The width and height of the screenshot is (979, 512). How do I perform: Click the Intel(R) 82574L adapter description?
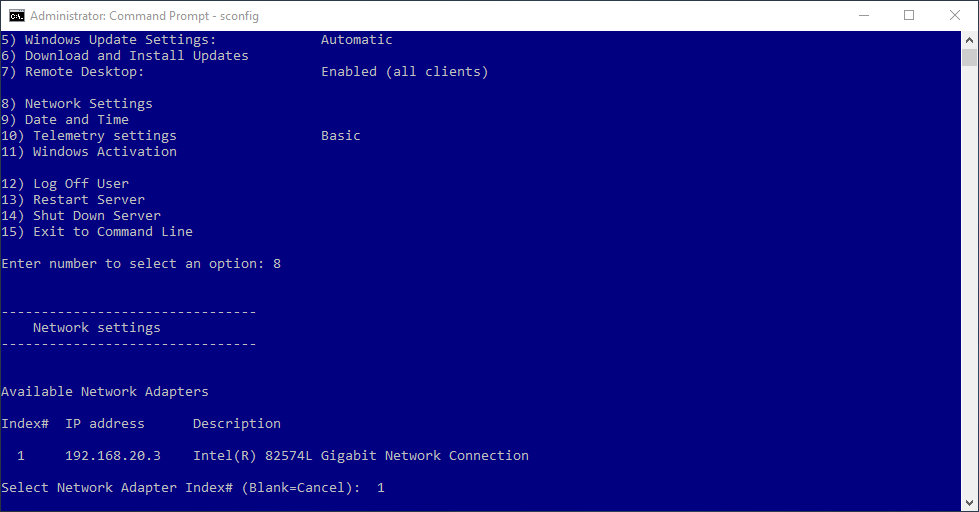(x=361, y=456)
